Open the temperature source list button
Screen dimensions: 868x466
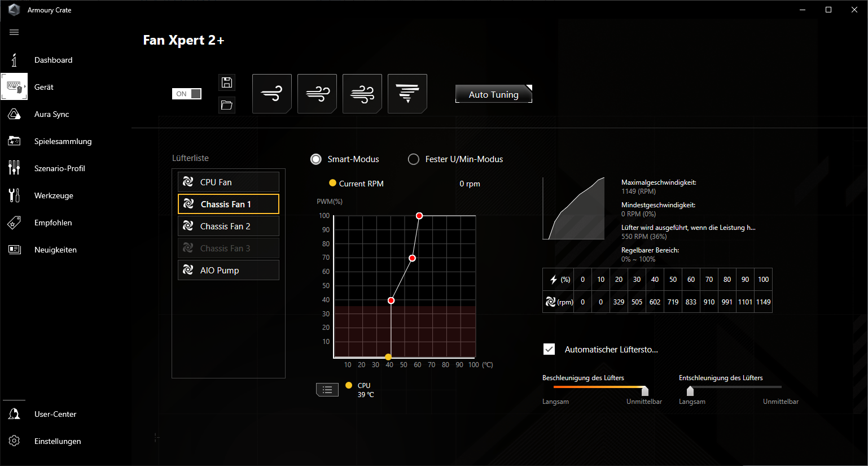pyautogui.click(x=327, y=390)
